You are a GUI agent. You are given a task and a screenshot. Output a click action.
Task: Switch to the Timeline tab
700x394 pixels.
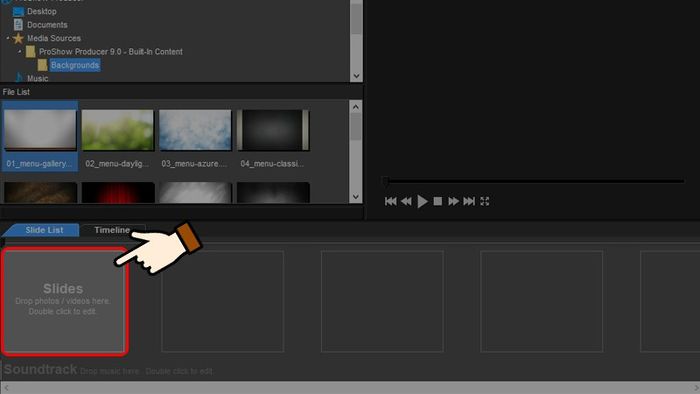click(112, 230)
